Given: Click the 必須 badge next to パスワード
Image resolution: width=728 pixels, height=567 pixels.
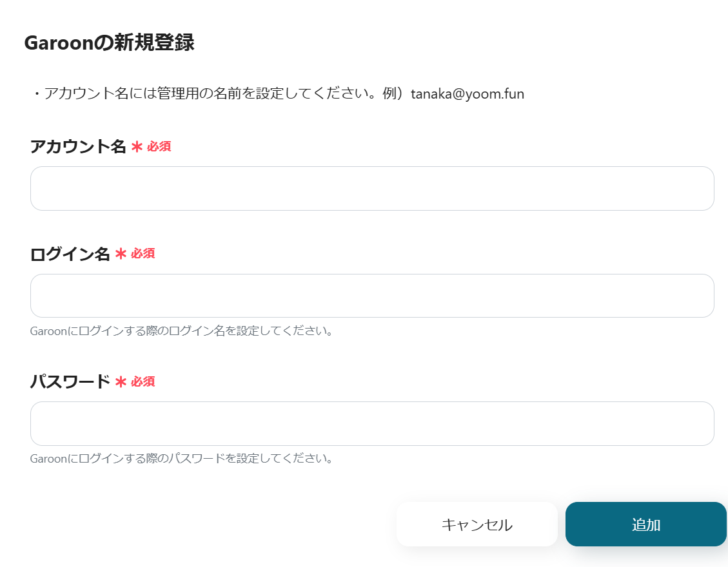Looking at the screenshot, I should [143, 381].
